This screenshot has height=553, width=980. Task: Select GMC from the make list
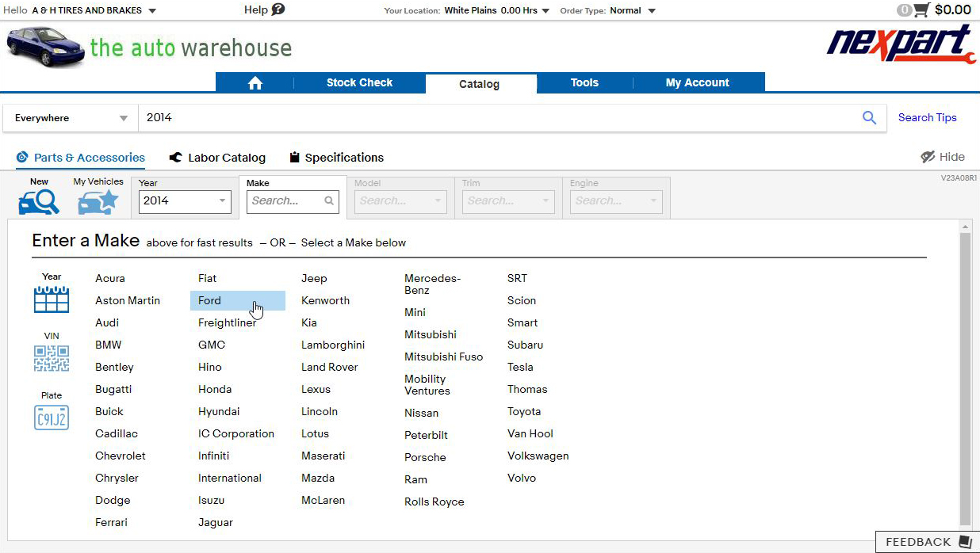212,345
